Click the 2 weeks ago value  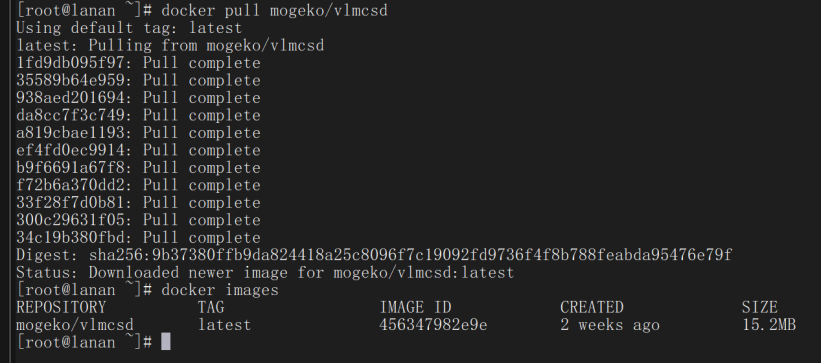[x=609, y=325]
